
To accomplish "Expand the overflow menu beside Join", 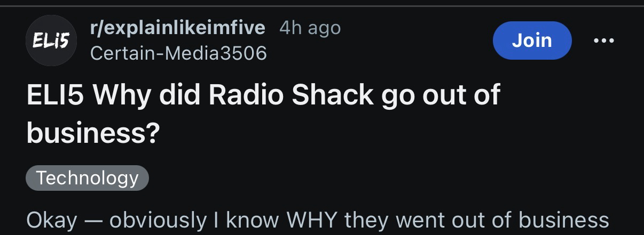I will pyautogui.click(x=603, y=40).
